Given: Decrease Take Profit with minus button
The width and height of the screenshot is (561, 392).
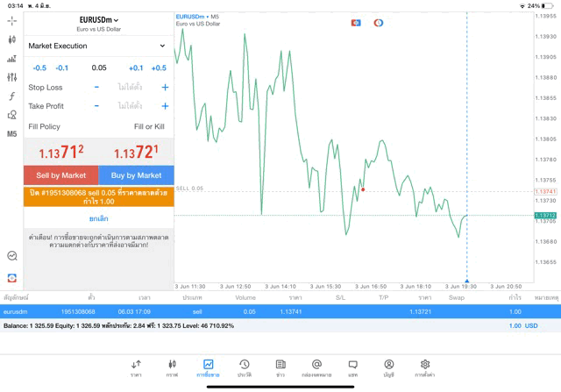Looking at the screenshot, I should [96, 106].
